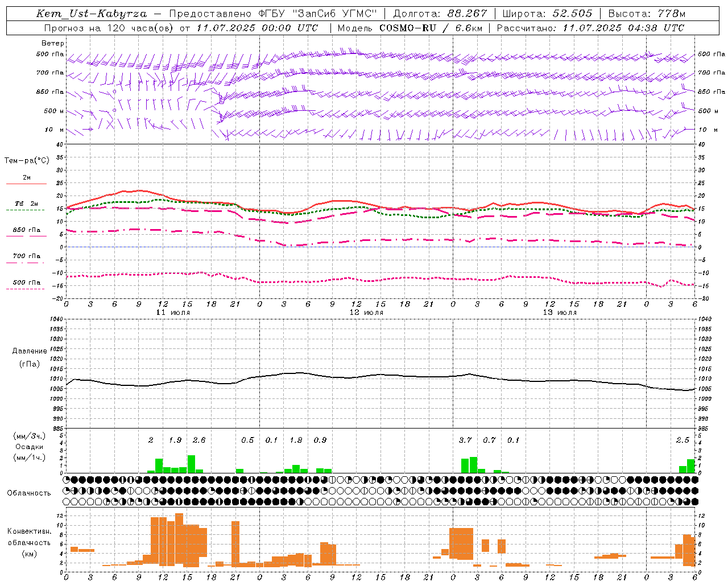728x582 pixels.
Task: Click the 0.5 three-hour precipitation value
Action: (247, 440)
